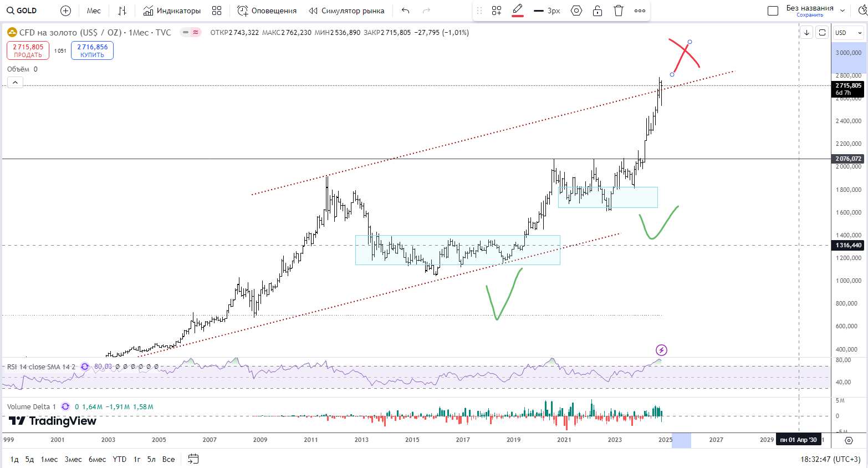The width and height of the screenshot is (868, 468).
Task: Click Volume Delta purple refresh icon
Action: click(x=65, y=406)
